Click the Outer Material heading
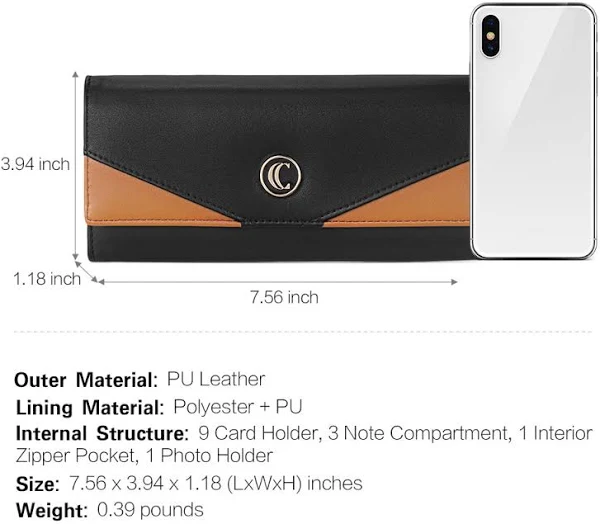Viewport: 600px width, 524px height. click(86, 380)
